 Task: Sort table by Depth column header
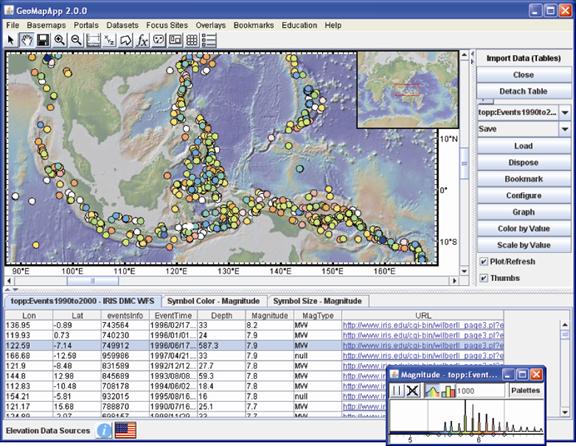pyautogui.click(x=222, y=316)
